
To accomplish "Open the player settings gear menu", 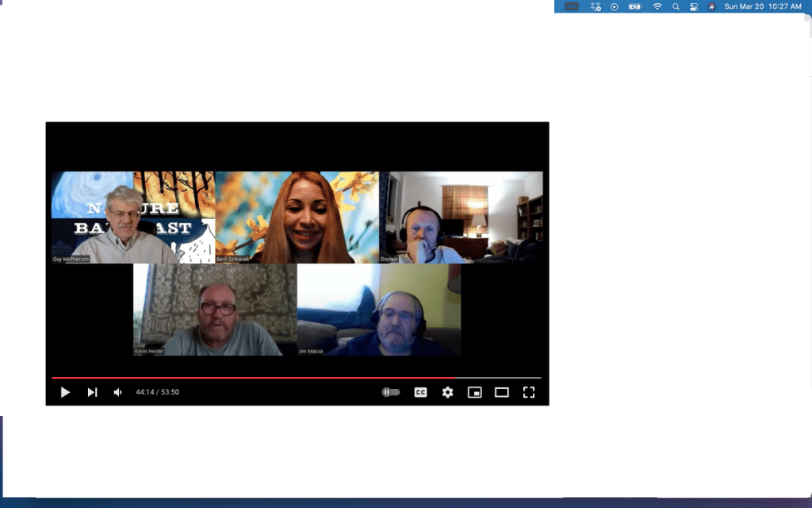I will tap(448, 392).
